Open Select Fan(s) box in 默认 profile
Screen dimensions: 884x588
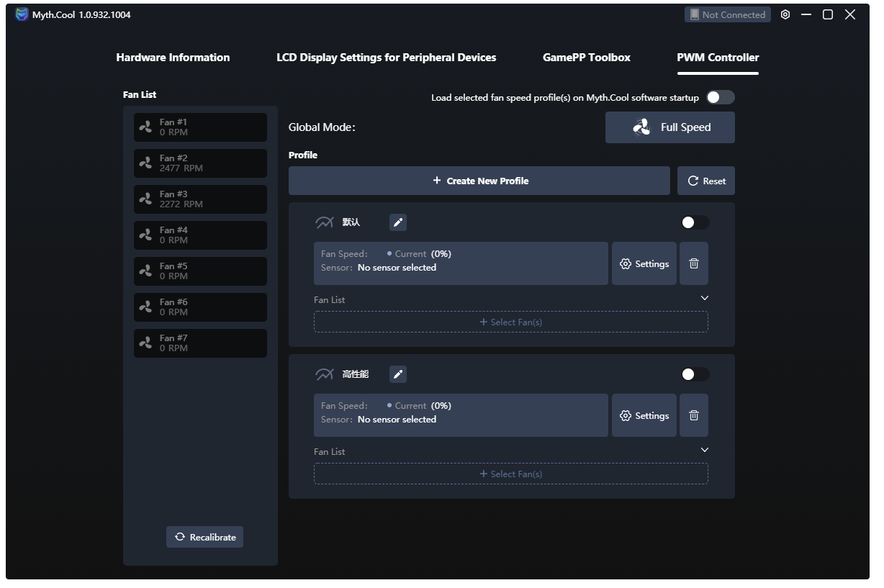[x=511, y=322]
